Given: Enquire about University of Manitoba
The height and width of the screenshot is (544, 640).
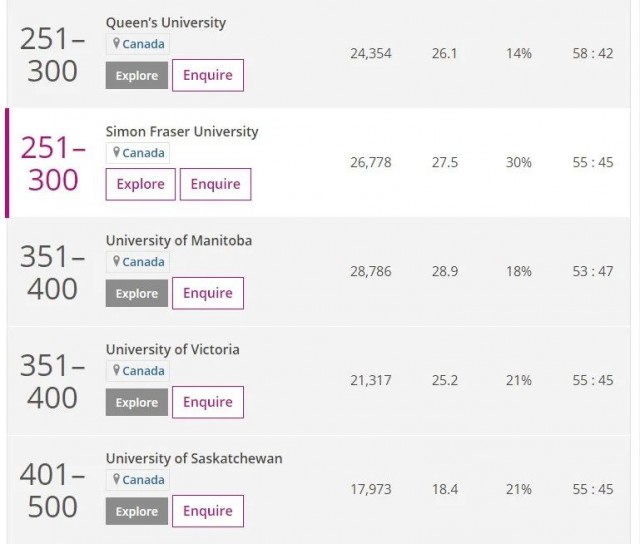Looking at the screenshot, I should pos(208,293).
